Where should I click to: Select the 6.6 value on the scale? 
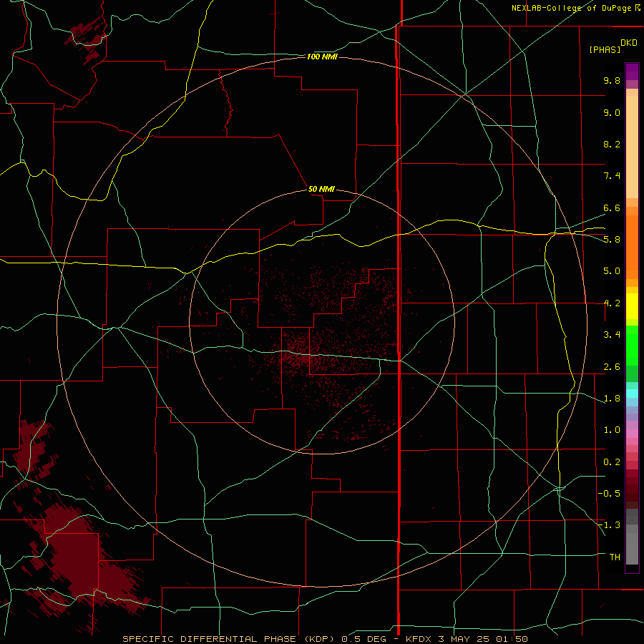(612, 208)
